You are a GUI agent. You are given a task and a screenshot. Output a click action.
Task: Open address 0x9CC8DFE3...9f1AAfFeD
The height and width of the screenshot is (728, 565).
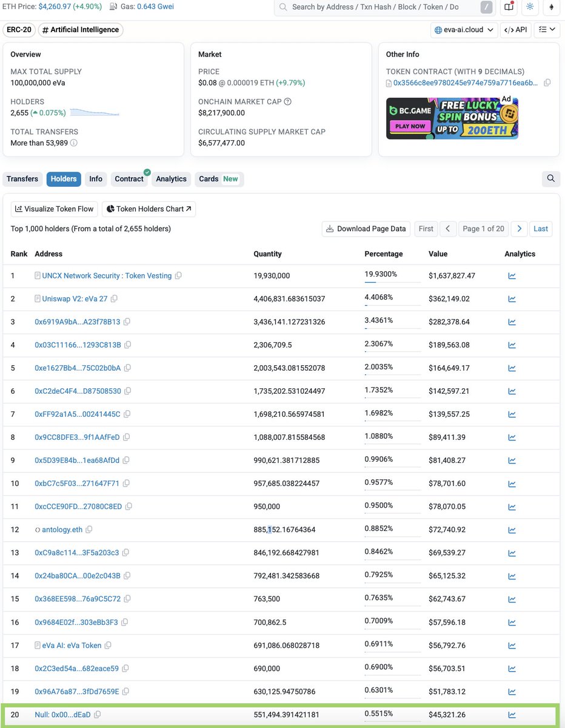[77, 437]
